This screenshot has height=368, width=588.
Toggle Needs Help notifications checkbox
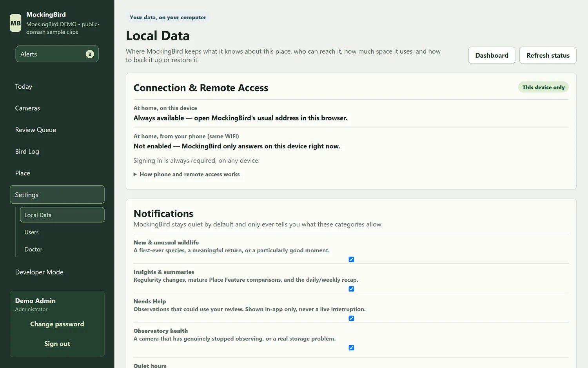(351, 318)
